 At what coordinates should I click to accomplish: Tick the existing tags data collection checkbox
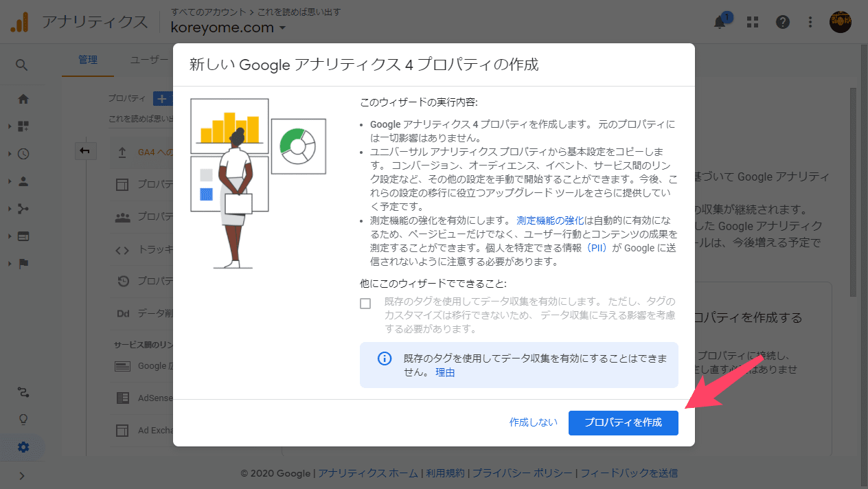(x=365, y=304)
